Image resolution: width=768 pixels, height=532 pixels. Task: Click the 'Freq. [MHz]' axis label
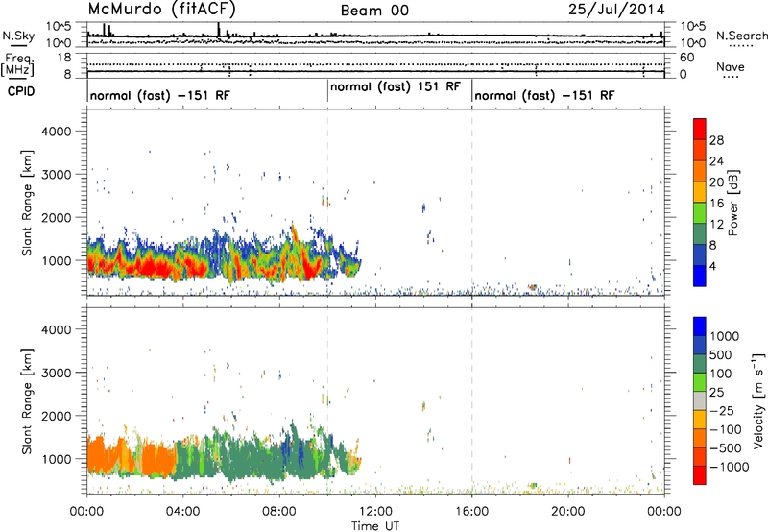17,64
